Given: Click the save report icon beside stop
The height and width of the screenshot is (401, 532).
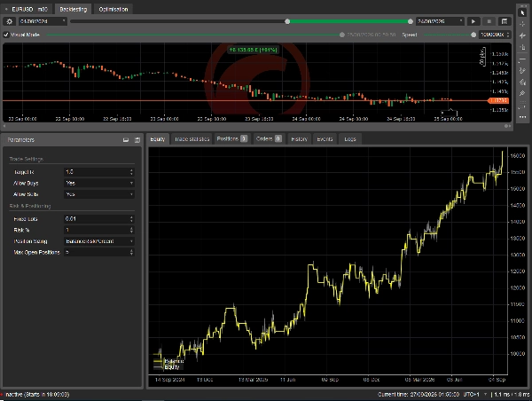Looking at the screenshot, I should 505,21.
